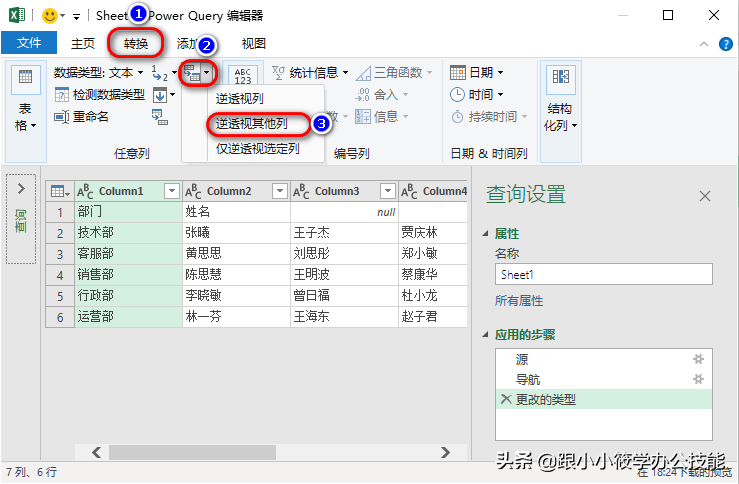The height and width of the screenshot is (484, 739).
Task: Open the 舍入 rounding dropdown
Action: (x=381, y=95)
